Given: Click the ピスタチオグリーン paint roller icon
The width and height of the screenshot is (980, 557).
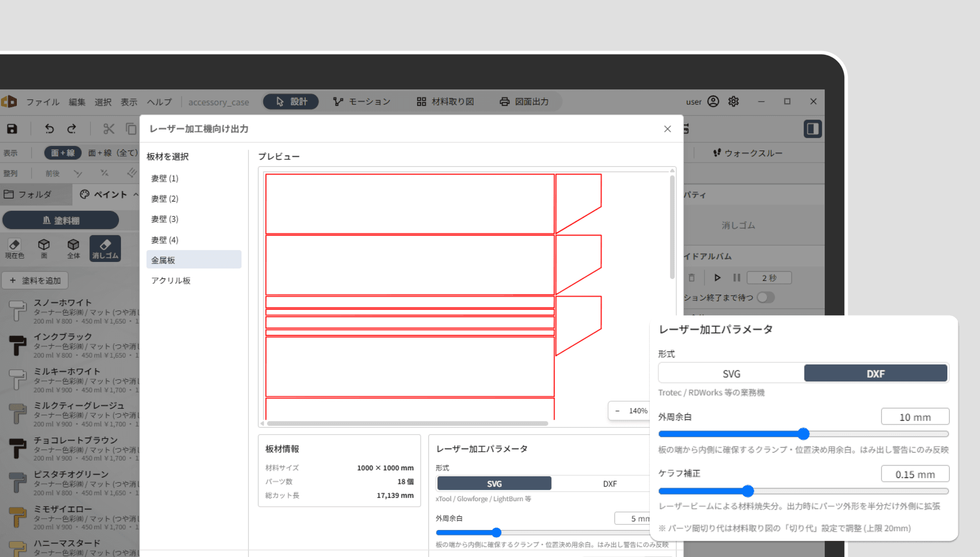Looking at the screenshot, I should (x=17, y=483).
